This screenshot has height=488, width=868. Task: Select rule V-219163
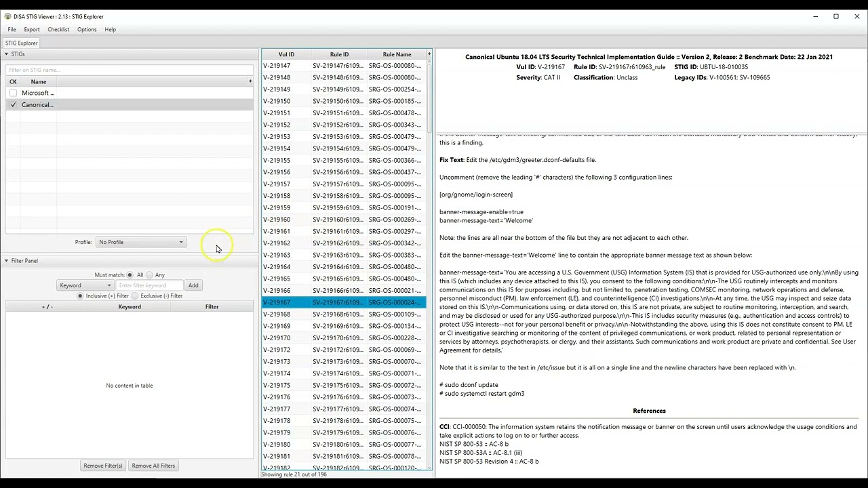click(x=344, y=255)
